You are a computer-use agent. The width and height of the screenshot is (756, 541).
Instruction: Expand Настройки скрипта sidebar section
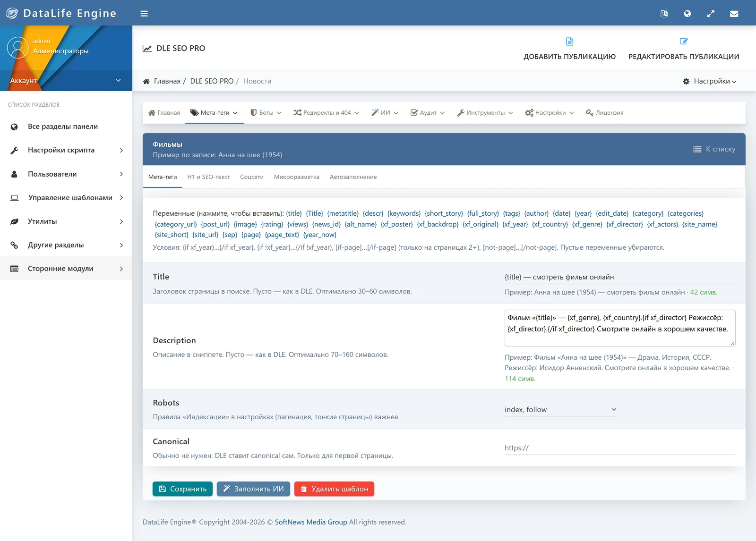tap(66, 150)
